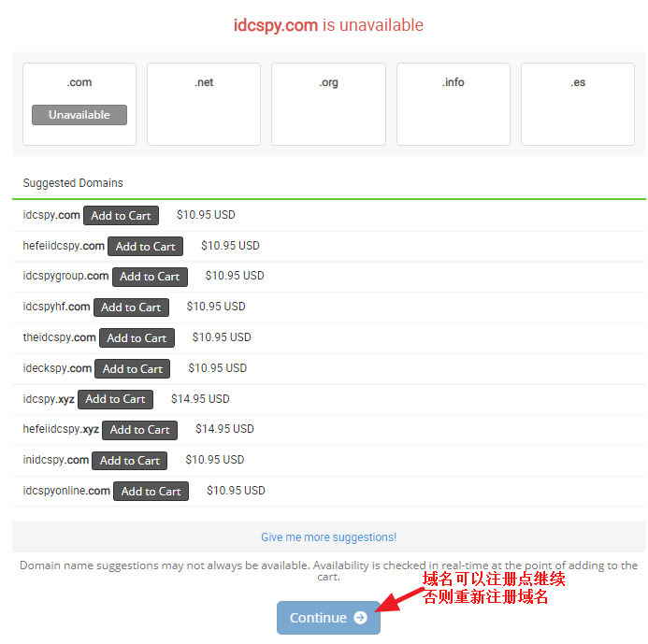
Task: Add idcspygroup.com to cart
Action: click(x=150, y=277)
